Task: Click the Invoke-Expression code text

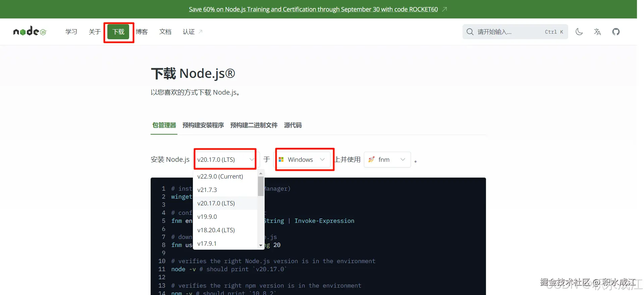Action: coord(324,221)
